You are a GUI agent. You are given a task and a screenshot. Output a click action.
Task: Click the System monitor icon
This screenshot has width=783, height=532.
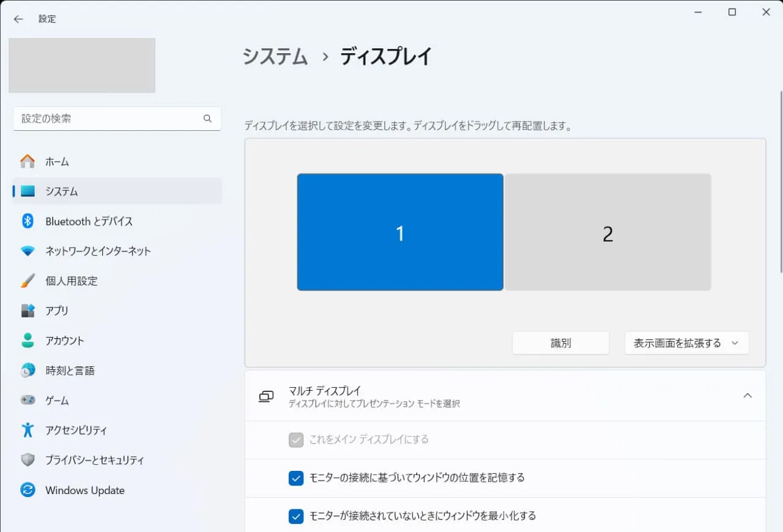tap(28, 191)
